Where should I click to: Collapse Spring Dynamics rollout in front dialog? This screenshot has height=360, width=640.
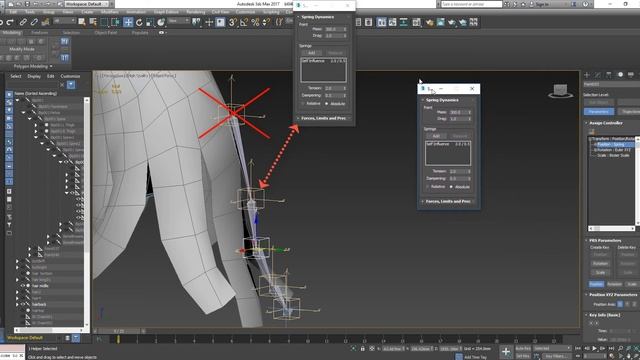pyautogui.click(x=442, y=100)
